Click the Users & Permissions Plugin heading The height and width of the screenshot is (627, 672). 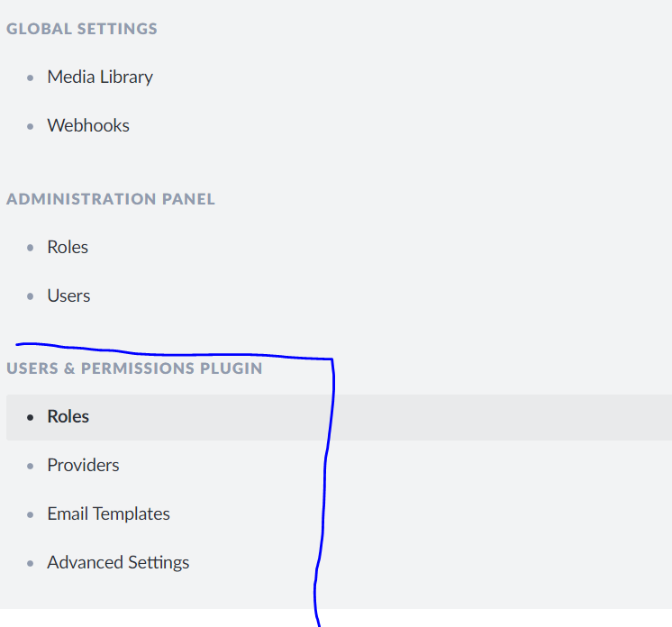point(134,368)
